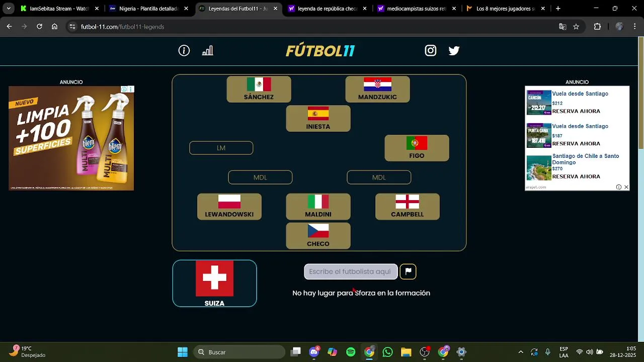Open the Windows Start menu
Image resolution: width=644 pixels, height=362 pixels.
pos(183,352)
